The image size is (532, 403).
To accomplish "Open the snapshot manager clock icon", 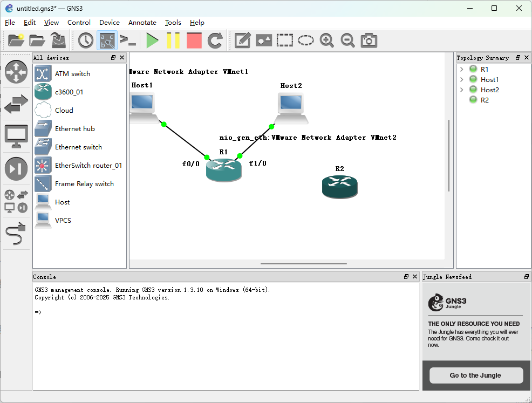I will pos(85,40).
